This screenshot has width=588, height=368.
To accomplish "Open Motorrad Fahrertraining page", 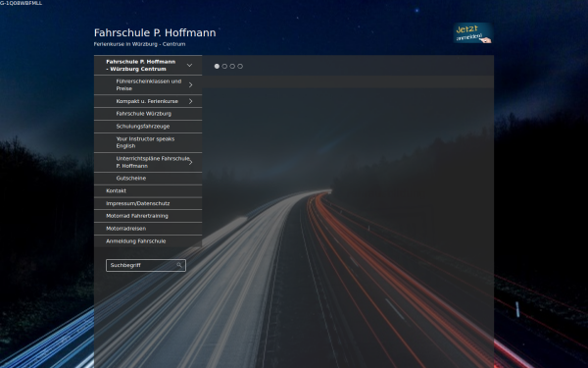I will 148,216.
